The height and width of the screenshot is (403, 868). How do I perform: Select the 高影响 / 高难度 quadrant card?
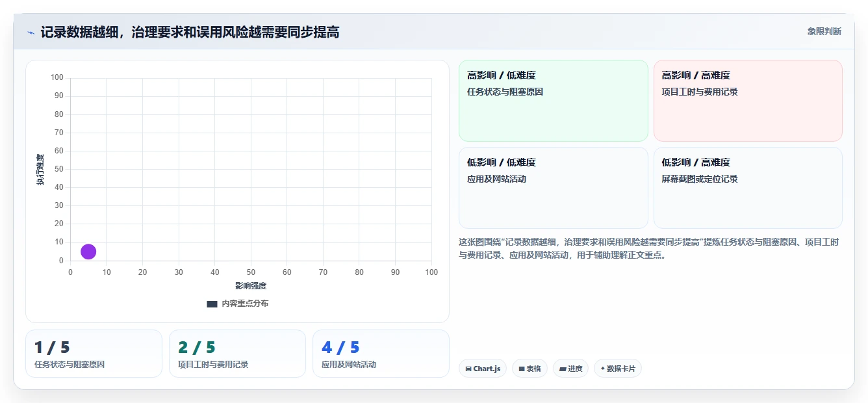(x=748, y=101)
